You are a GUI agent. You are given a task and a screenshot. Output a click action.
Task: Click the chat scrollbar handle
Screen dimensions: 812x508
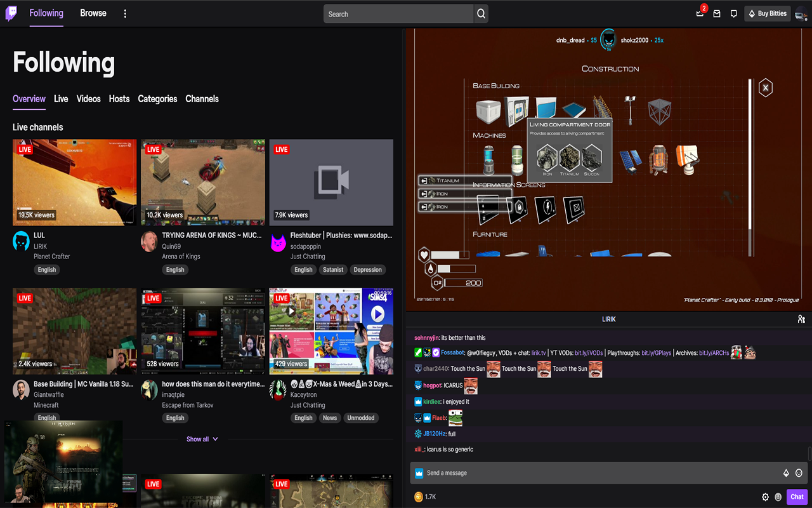[809, 454]
